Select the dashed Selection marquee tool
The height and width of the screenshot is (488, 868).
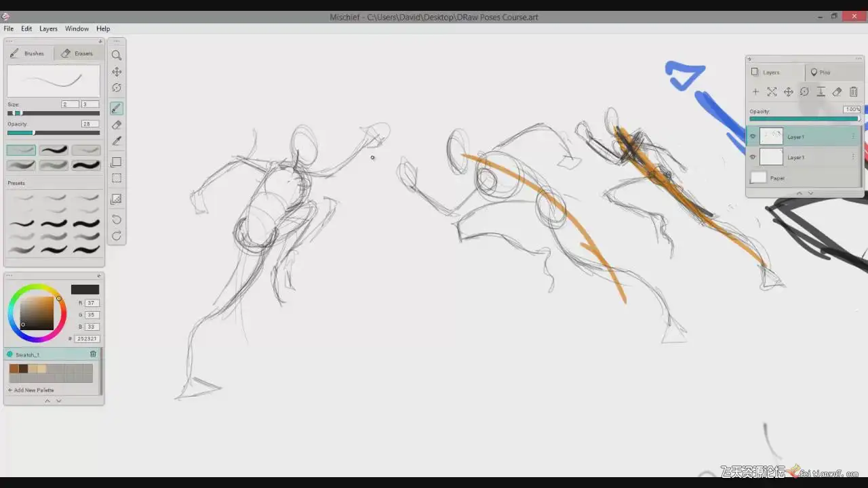pos(117,178)
